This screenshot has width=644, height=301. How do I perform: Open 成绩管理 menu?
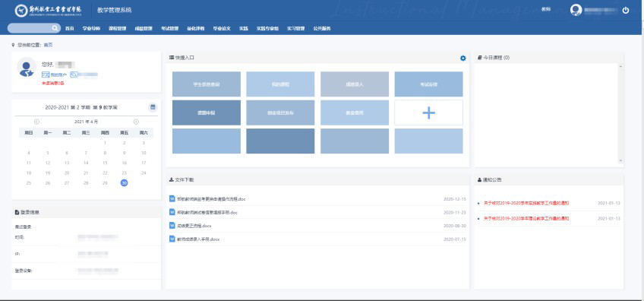144,29
